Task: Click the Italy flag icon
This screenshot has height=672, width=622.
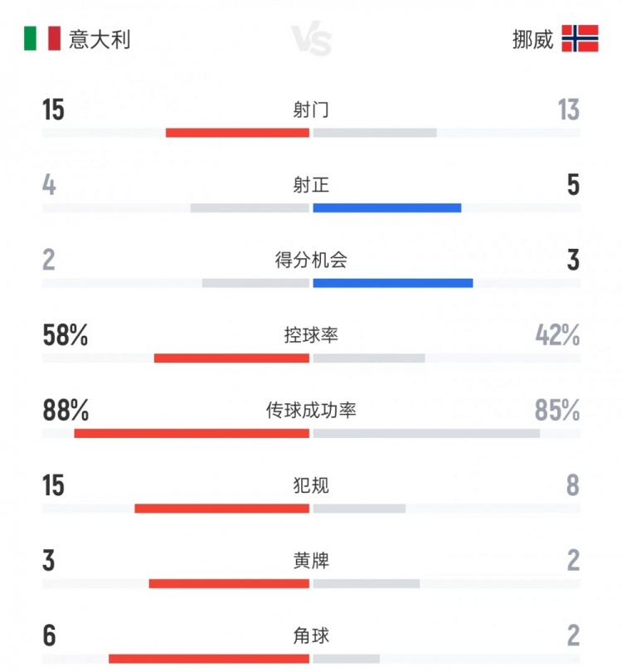Action: [x=41, y=39]
